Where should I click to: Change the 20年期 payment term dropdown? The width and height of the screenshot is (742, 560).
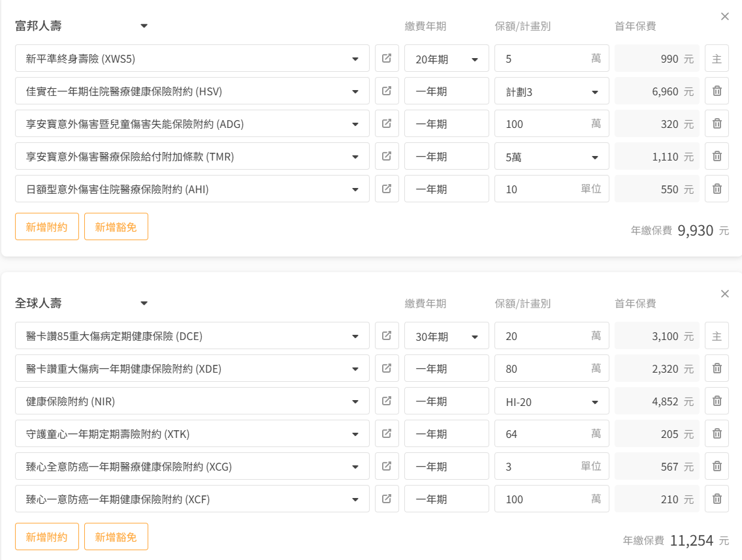(447, 59)
